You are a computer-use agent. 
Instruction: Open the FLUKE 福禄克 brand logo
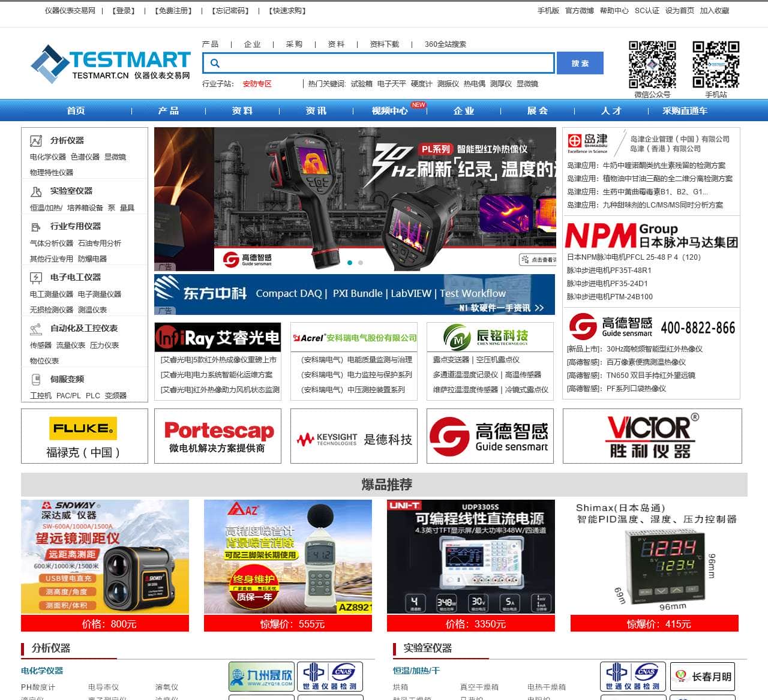pos(85,436)
